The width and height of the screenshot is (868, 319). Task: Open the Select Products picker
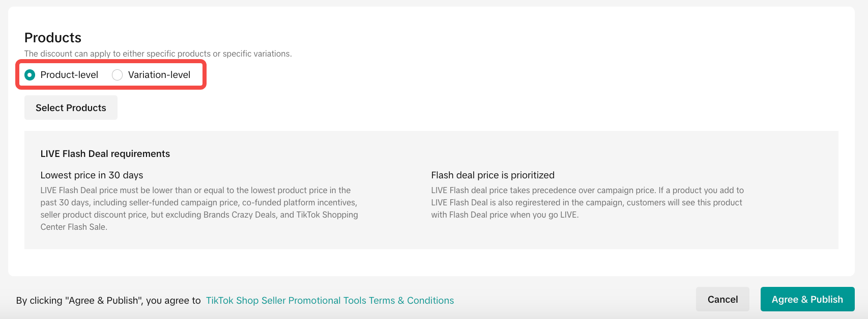click(71, 108)
